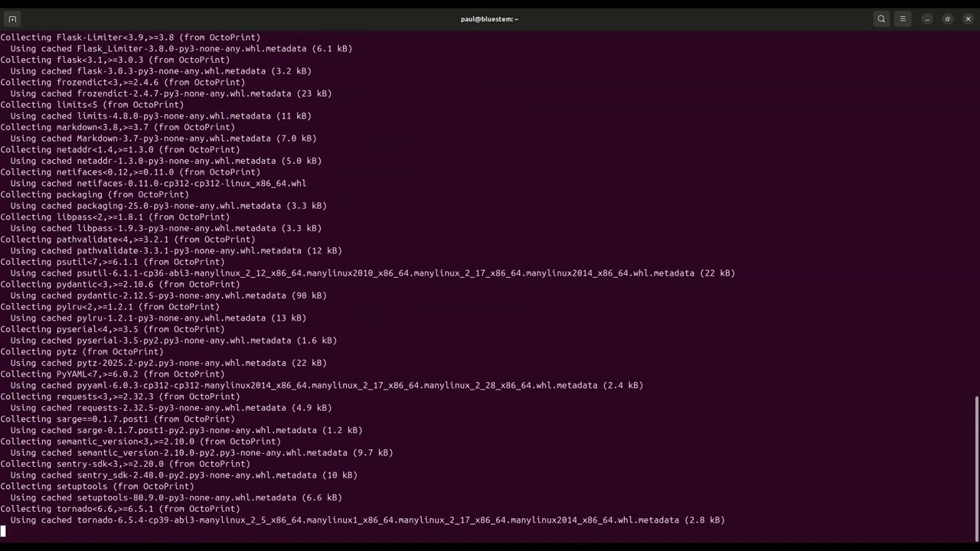980x551 pixels.
Task: Click the libpass-1.9.3 cached metadata line
Action: click(166, 228)
